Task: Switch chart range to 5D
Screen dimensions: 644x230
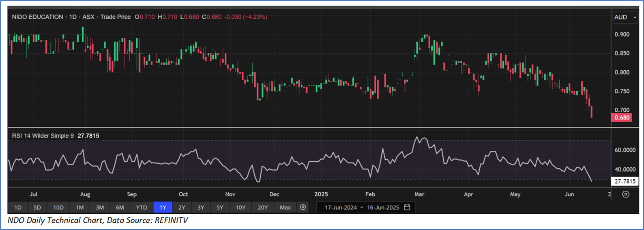Action: (37, 207)
